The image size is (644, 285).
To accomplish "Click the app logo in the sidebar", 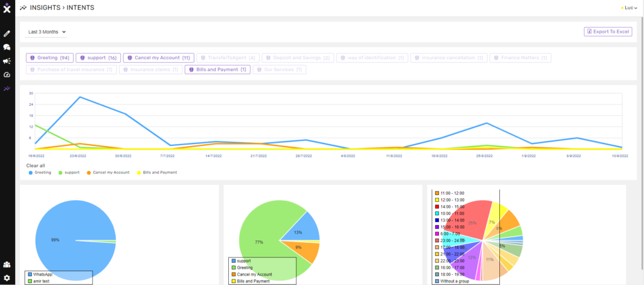I will coord(6,8).
